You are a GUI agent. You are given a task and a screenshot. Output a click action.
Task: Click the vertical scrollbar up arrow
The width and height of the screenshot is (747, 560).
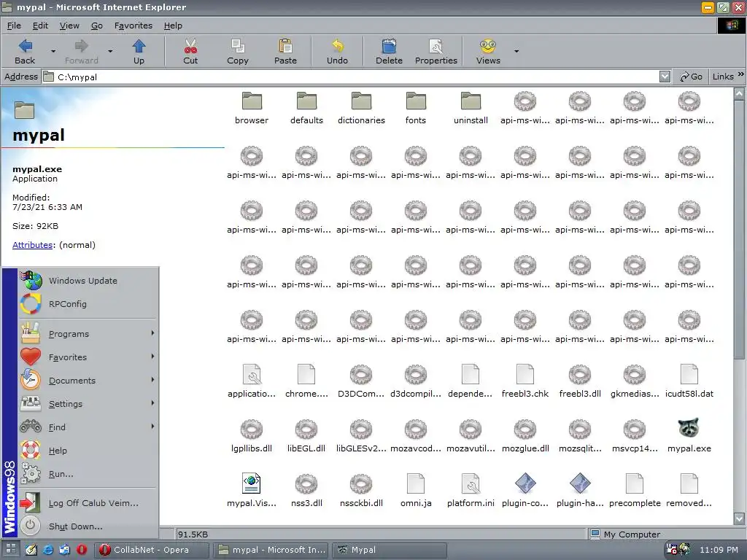[739, 94]
